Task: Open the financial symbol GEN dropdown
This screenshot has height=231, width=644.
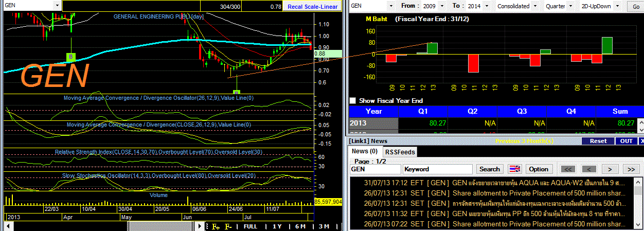Action: click(x=390, y=6)
